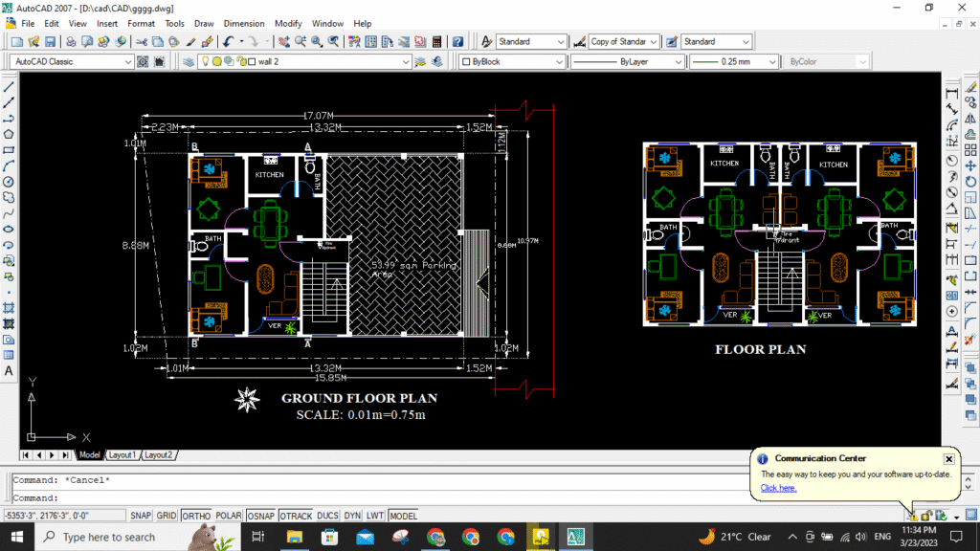Image resolution: width=980 pixels, height=551 pixels.
Task: Select the Rectangle draw tool
Action: [x=9, y=150]
